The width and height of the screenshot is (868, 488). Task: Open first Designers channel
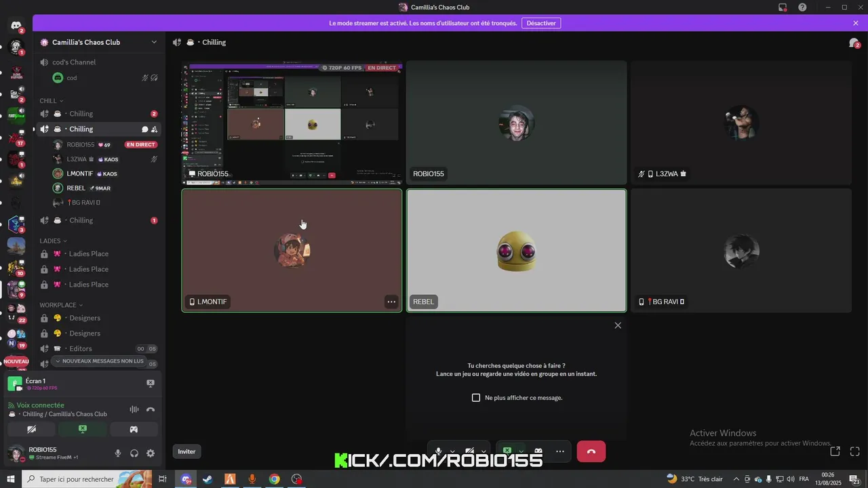98,318
